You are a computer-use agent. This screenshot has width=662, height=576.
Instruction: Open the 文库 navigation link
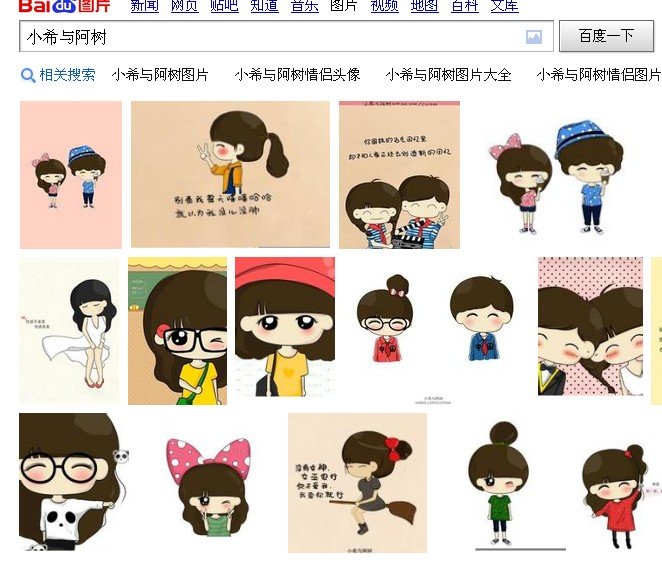[x=505, y=5]
